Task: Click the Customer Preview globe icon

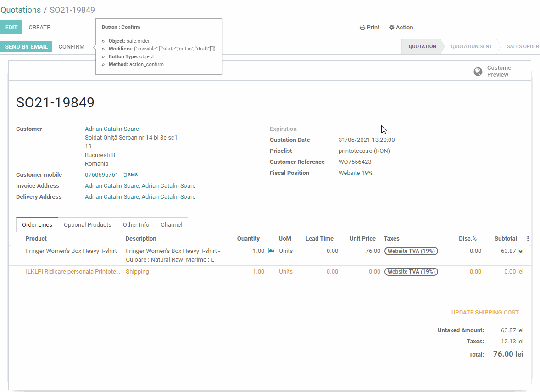Action: click(x=478, y=72)
